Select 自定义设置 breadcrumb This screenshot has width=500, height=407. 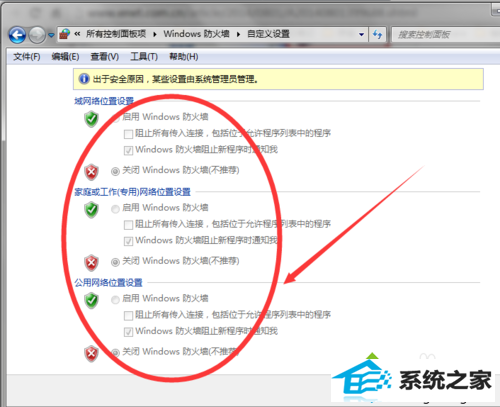[268, 34]
